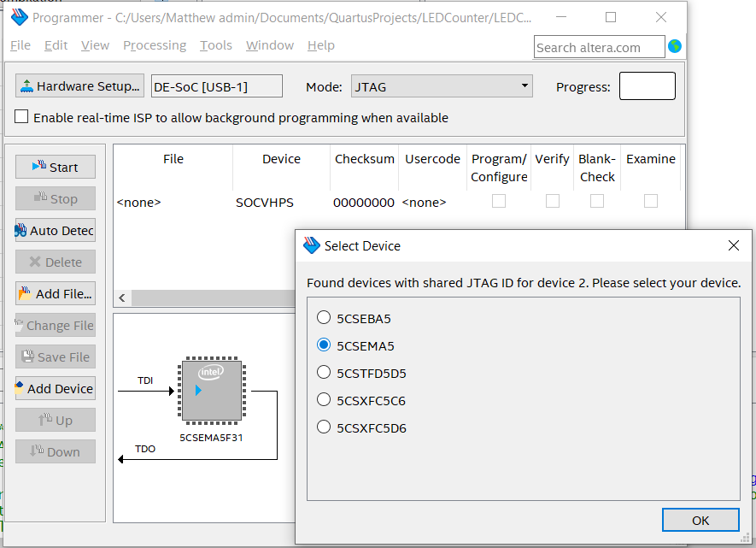The width and height of the screenshot is (756, 548).
Task: Click the <none> usercode cell
Action: 424,203
